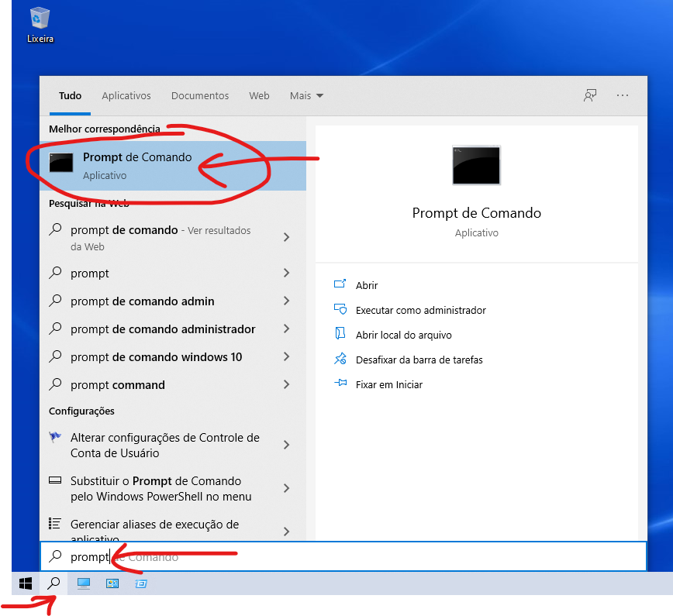The image size is (673, 616).
Task: Switch to the Web tab
Action: 259,95
